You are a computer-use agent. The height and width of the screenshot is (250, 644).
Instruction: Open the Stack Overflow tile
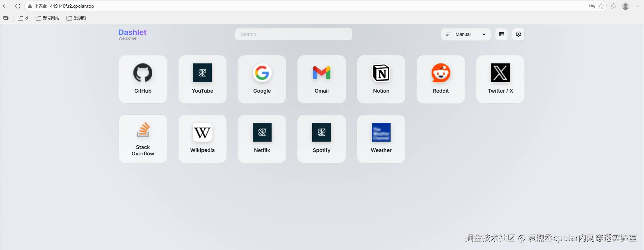(143, 139)
